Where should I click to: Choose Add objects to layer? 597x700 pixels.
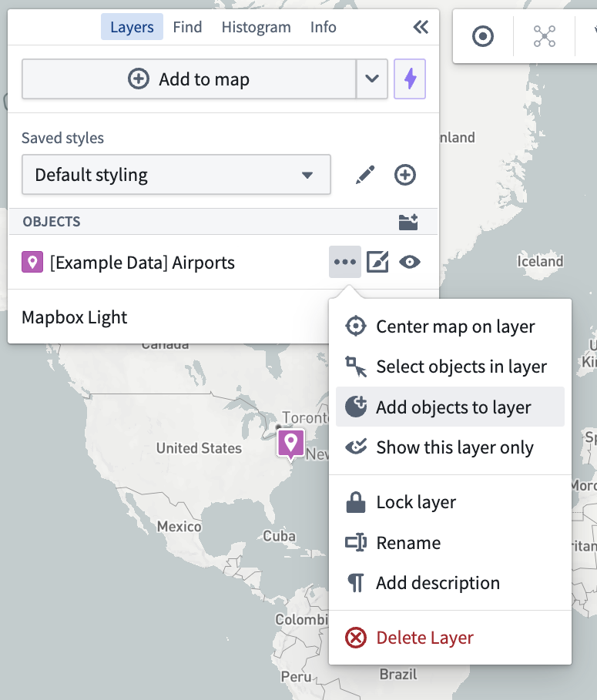point(450,407)
